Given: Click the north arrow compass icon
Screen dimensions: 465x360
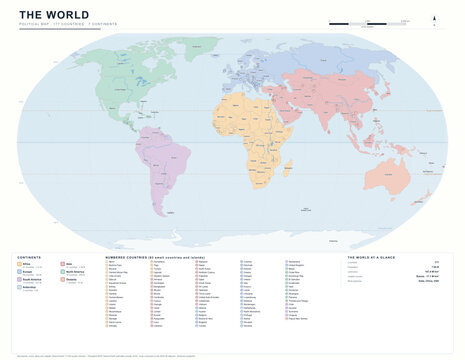Looking at the screenshot, I should [434, 20].
